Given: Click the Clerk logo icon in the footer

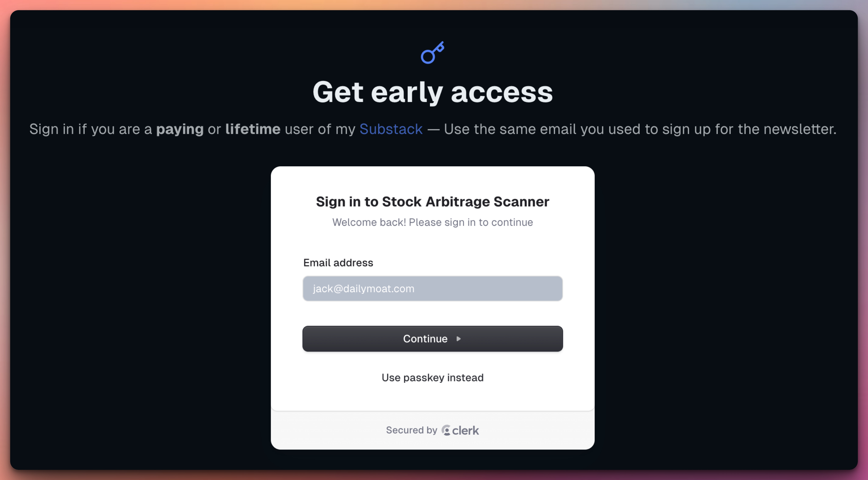Looking at the screenshot, I should pyautogui.click(x=446, y=430).
